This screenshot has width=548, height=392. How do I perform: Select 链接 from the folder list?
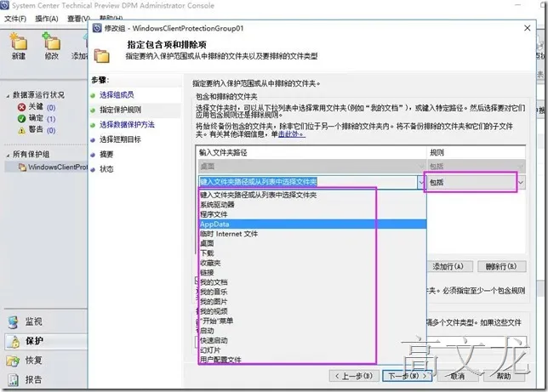point(312,272)
